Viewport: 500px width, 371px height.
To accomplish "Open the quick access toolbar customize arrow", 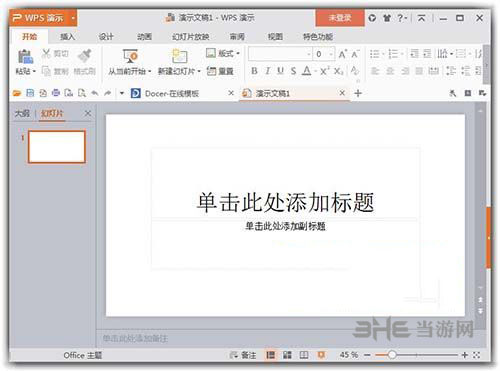I will [122, 93].
